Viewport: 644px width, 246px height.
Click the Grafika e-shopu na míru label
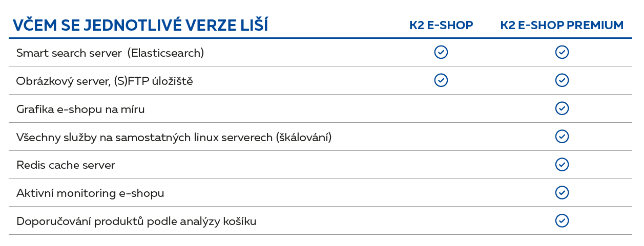point(80,109)
